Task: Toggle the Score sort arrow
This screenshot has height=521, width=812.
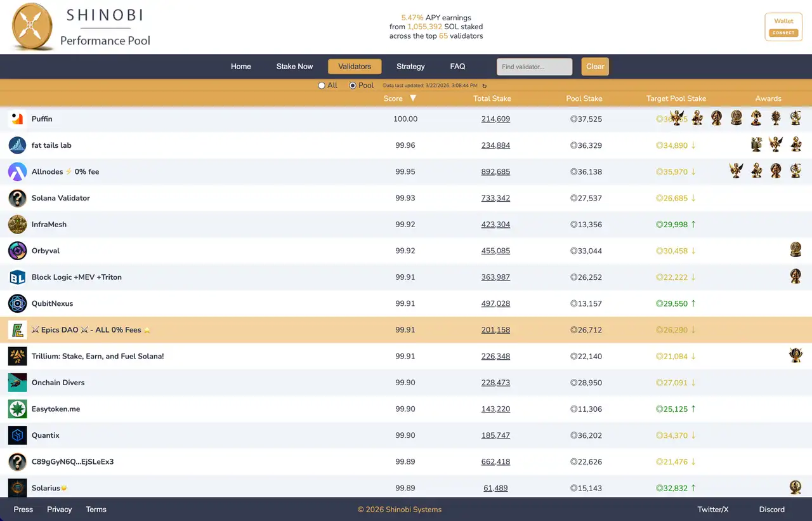Action: [x=413, y=99]
